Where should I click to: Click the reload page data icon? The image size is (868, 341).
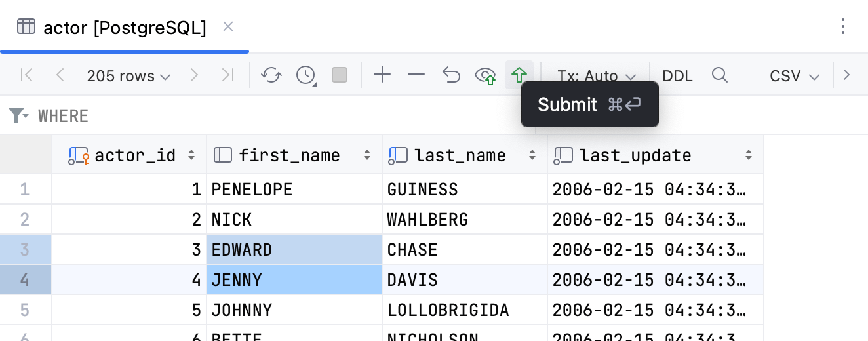271,75
